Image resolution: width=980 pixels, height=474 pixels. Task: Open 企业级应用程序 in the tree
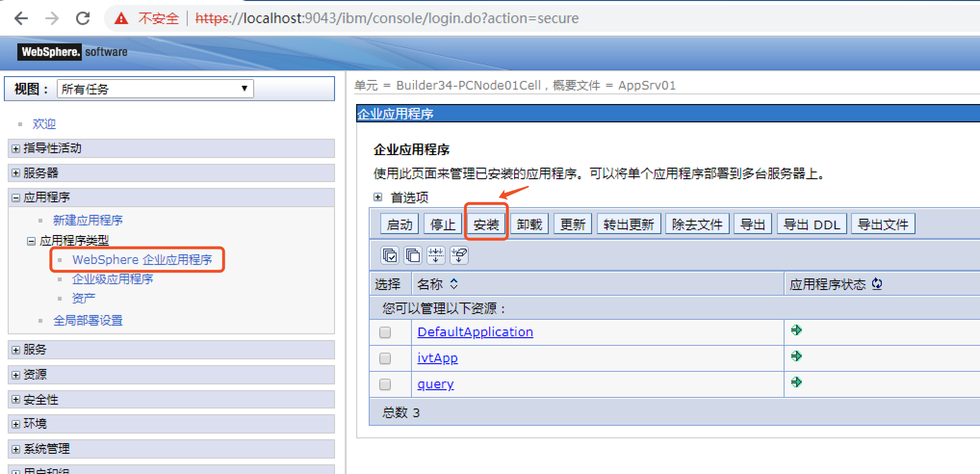(113, 279)
